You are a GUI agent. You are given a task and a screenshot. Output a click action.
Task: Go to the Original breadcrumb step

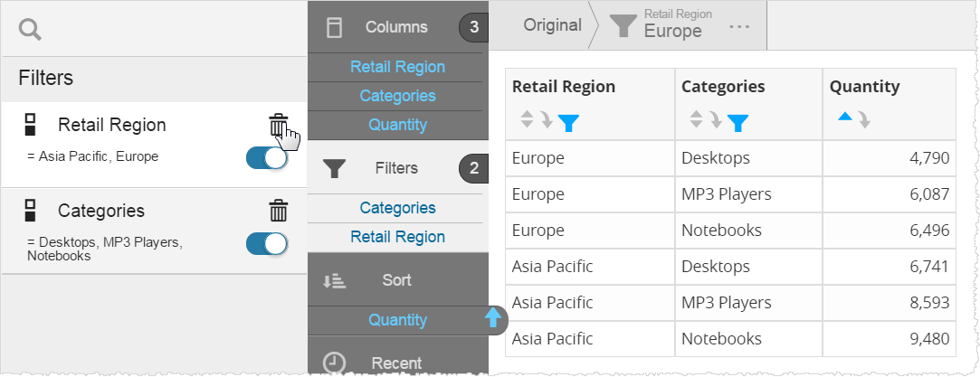552,25
